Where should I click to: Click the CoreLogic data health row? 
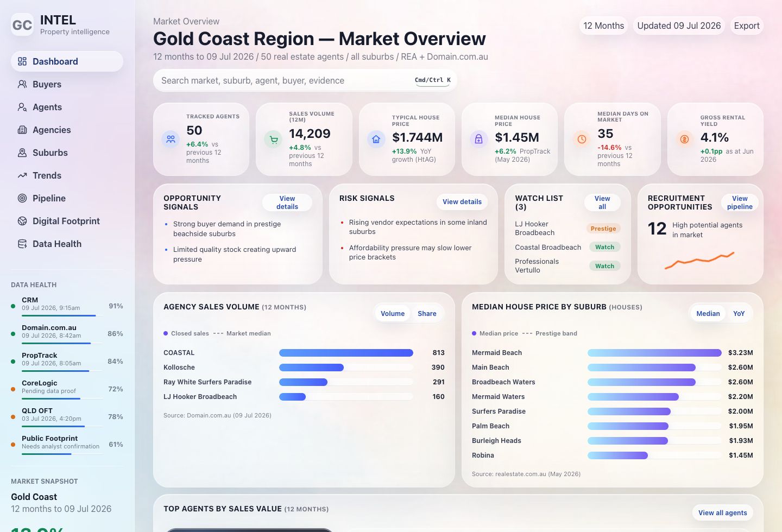tap(67, 389)
